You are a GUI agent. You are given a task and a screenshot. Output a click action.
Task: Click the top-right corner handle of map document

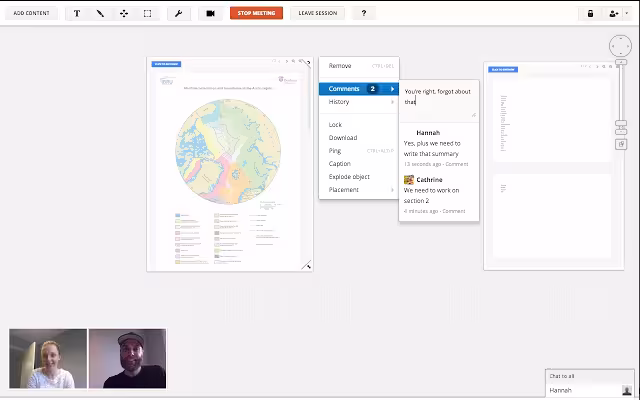[x=308, y=62]
